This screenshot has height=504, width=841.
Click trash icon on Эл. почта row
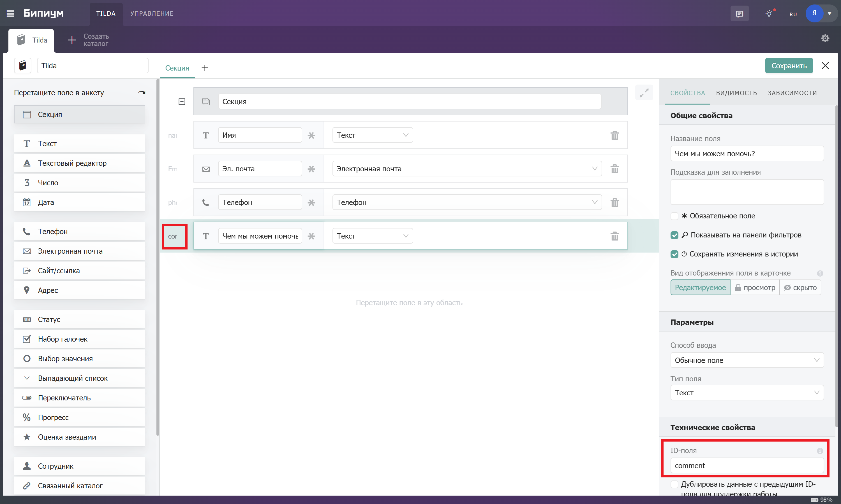pyautogui.click(x=614, y=169)
